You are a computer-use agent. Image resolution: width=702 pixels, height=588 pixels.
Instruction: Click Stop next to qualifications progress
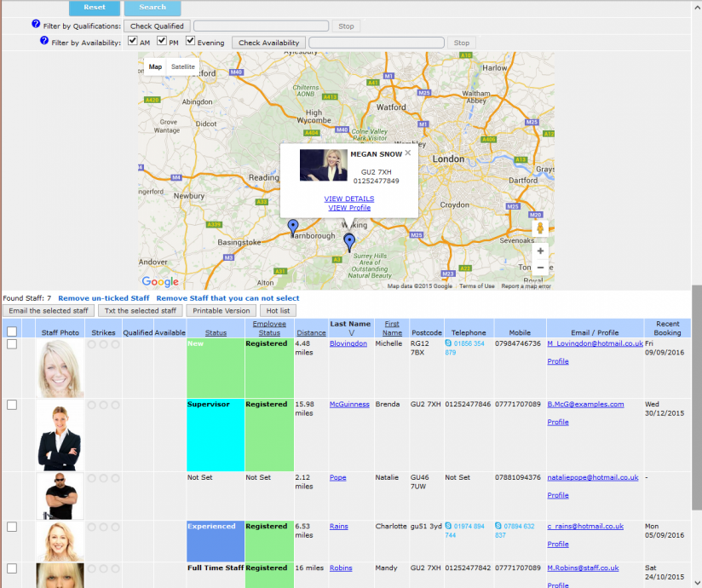pos(346,26)
